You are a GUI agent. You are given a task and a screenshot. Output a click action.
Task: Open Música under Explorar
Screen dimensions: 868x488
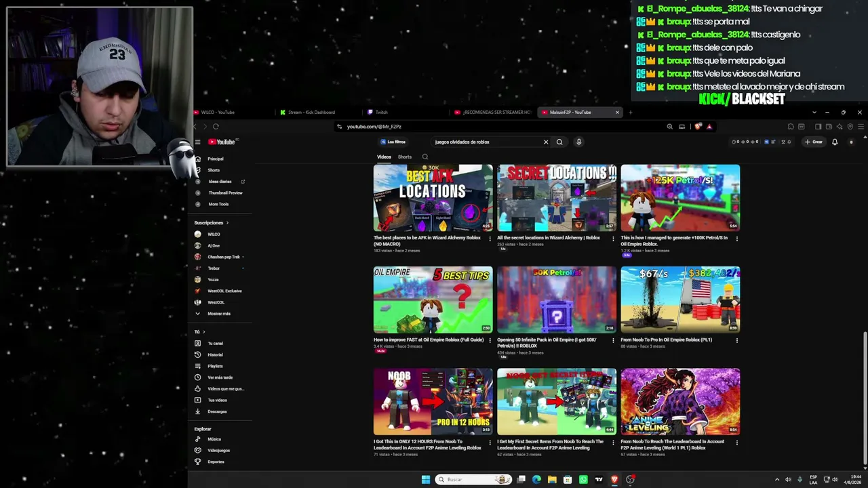(x=214, y=439)
